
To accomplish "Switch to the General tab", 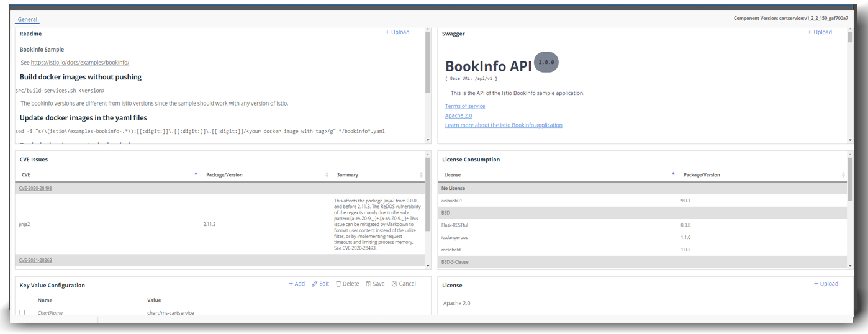I will tap(27, 19).
